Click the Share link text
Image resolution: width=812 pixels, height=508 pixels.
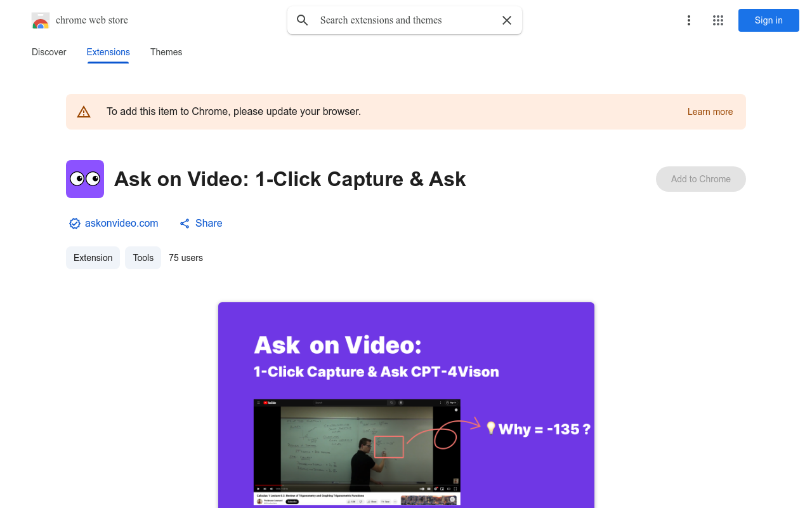point(209,224)
